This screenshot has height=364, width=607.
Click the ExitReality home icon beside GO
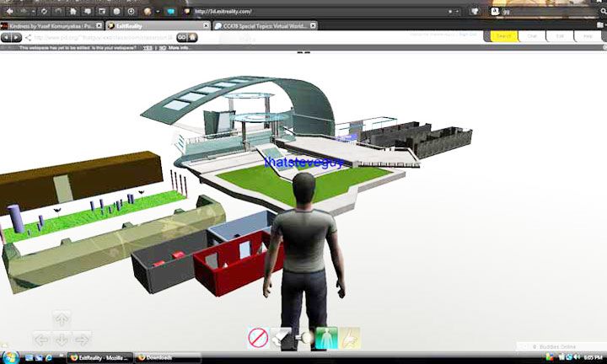(x=191, y=37)
